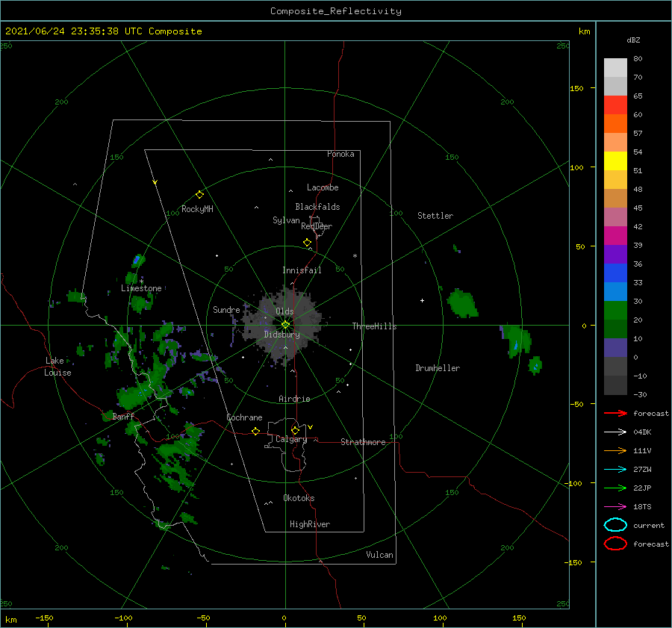Viewport: 672px width, 628px height.
Task: Select the RockyMH label
Action: tap(197, 209)
